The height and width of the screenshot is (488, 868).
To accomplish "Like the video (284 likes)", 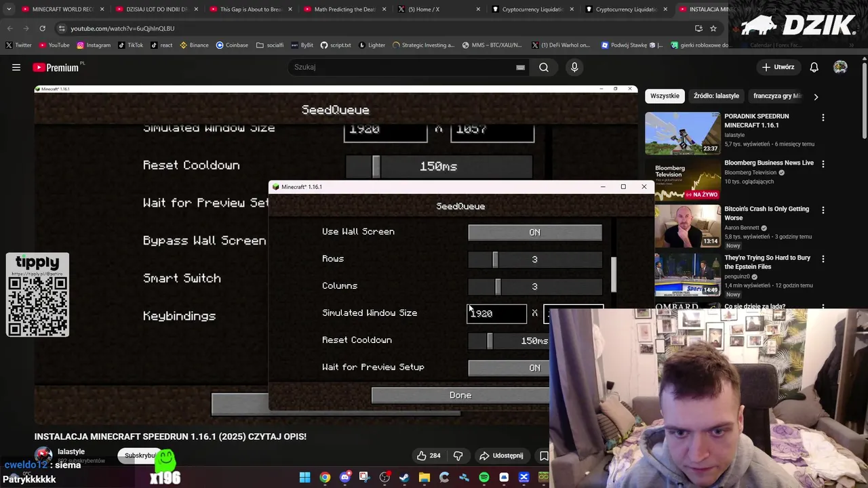I will coord(429,455).
